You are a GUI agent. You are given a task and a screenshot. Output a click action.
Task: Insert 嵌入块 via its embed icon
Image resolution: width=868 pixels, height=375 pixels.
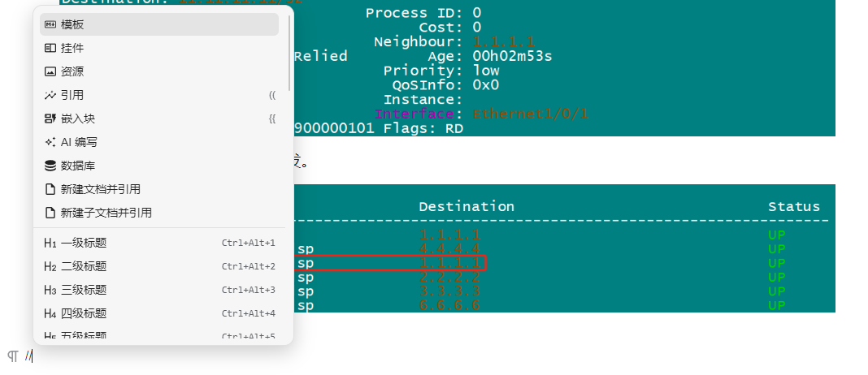(x=50, y=119)
